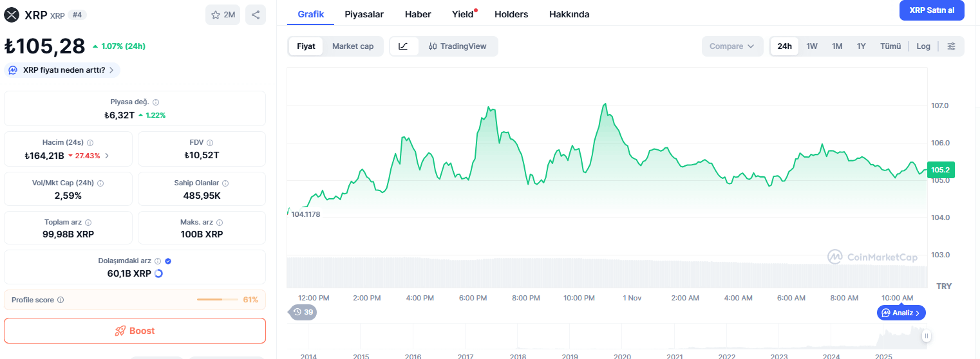
Task: Select the 1Y time range
Action: pos(862,46)
